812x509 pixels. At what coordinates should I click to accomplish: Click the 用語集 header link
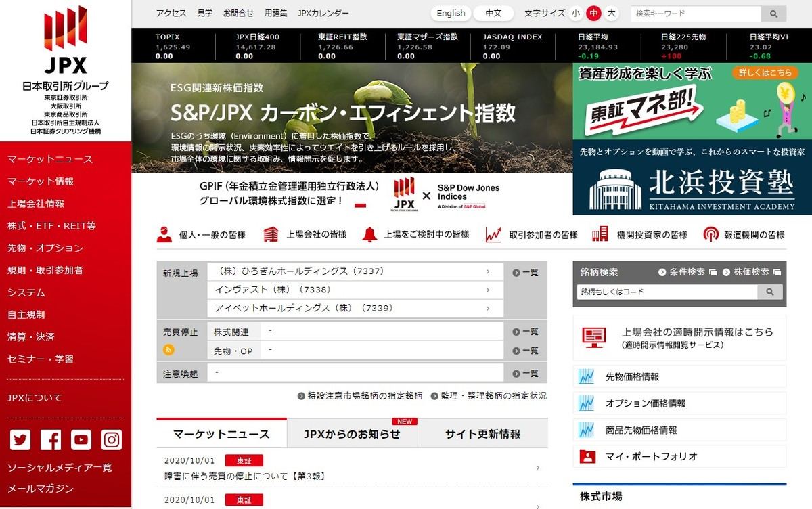point(275,13)
